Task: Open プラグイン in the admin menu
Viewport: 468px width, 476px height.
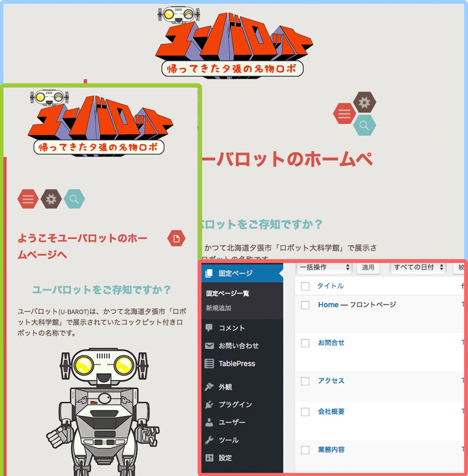Action: pos(242,405)
